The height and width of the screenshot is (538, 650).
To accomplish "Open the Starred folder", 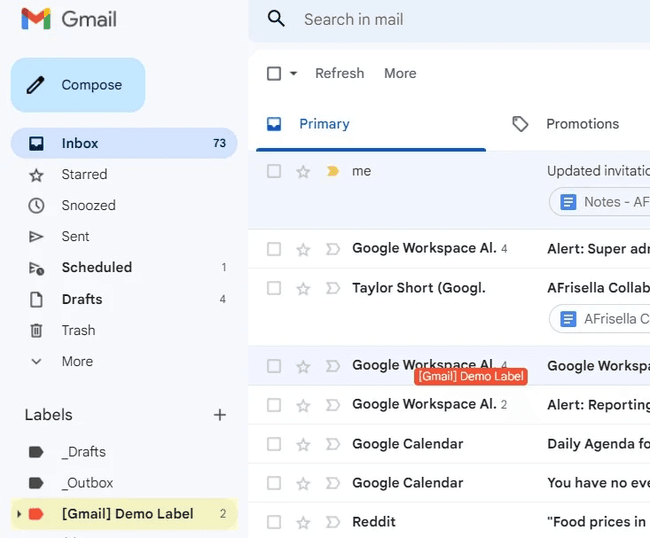I will [x=124, y=174].
